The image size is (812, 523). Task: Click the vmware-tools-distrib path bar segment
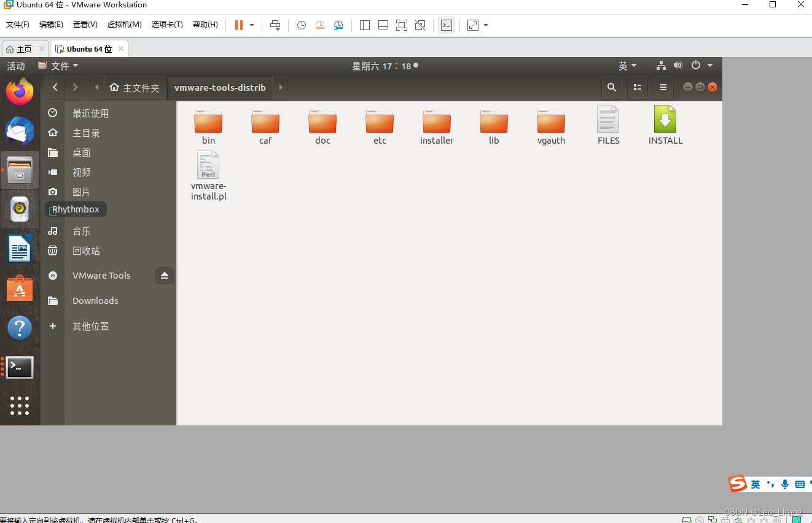point(220,88)
